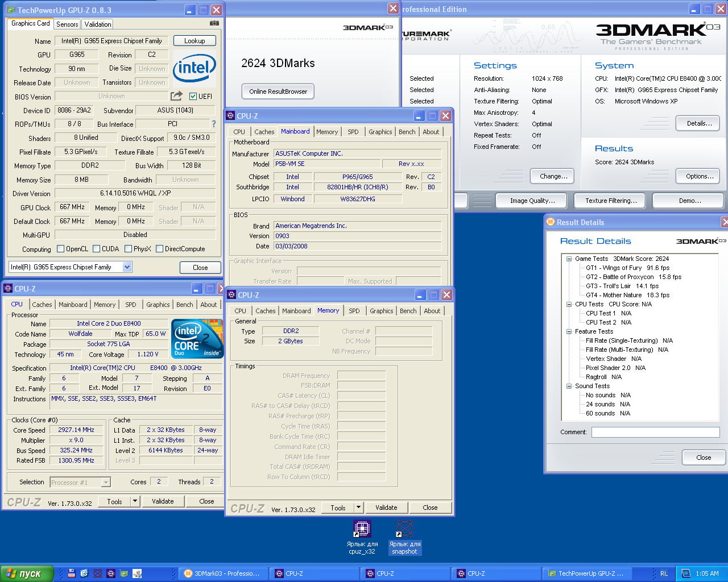Image resolution: width=728 pixels, height=582 pixels.
Task: Switch to 3DMark03 taskbar button
Action: (x=223, y=573)
